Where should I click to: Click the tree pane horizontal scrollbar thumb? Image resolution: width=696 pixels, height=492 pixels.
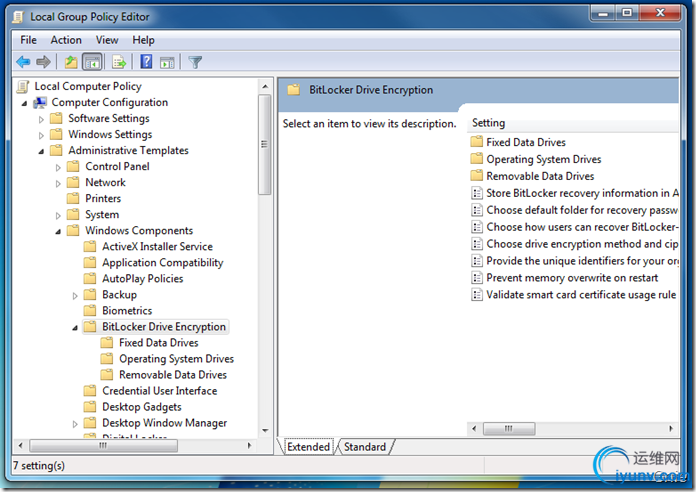(x=103, y=445)
